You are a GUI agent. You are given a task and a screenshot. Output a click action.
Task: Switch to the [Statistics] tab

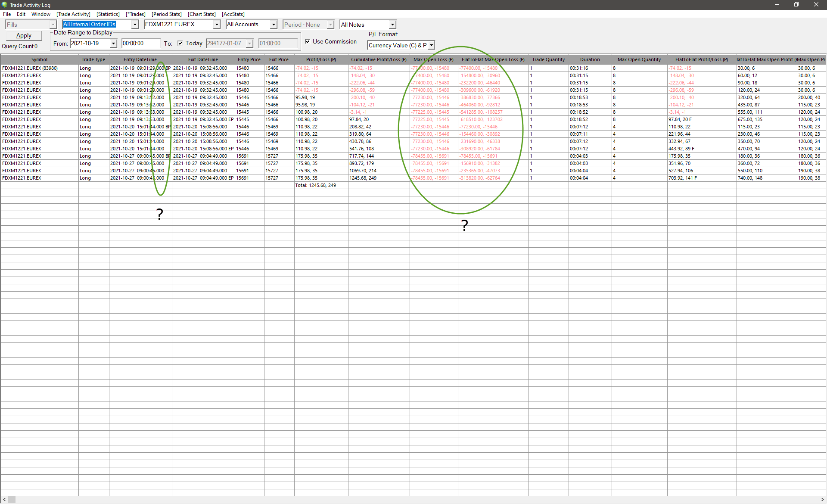pos(108,14)
